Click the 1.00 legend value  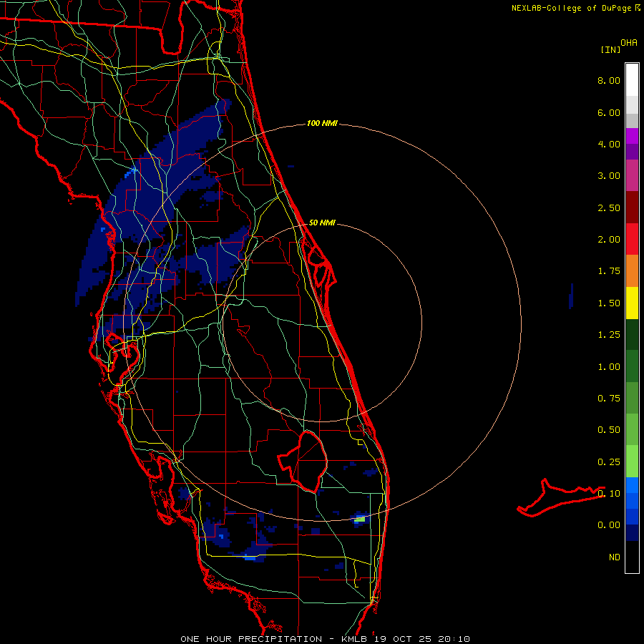[x=609, y=367]
